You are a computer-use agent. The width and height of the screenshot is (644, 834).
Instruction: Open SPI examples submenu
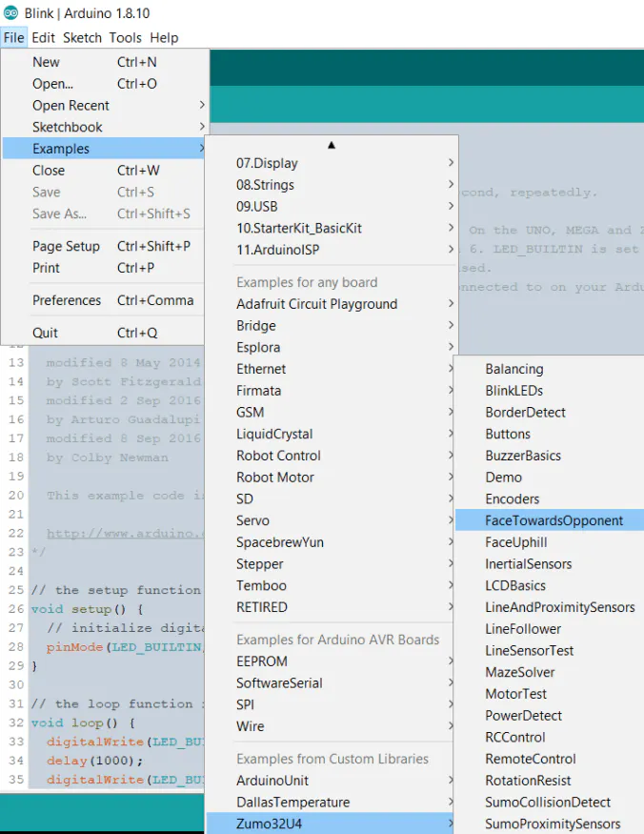[x=331, y=704]
